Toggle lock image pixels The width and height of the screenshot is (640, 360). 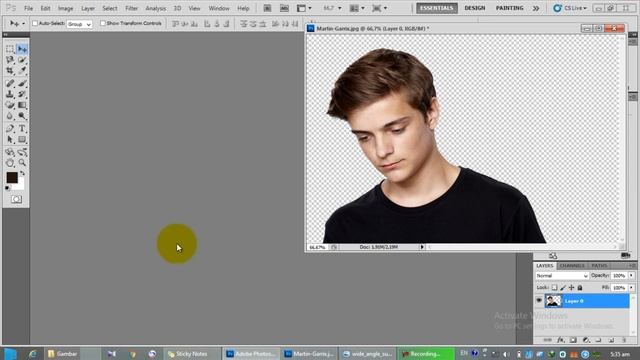coord(563,288)
